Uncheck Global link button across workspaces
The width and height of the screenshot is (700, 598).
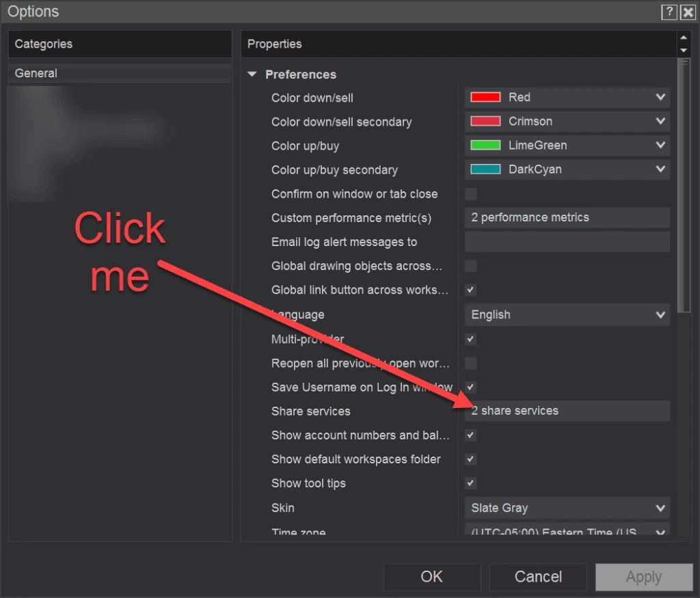coord(470,290)
